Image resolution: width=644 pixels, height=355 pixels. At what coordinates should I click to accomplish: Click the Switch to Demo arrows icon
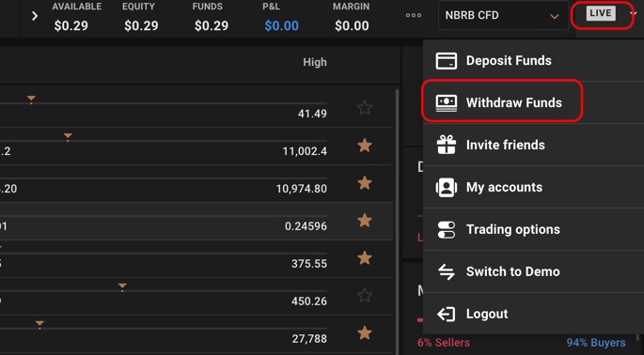pyautogui.click(x=446, y=271)
